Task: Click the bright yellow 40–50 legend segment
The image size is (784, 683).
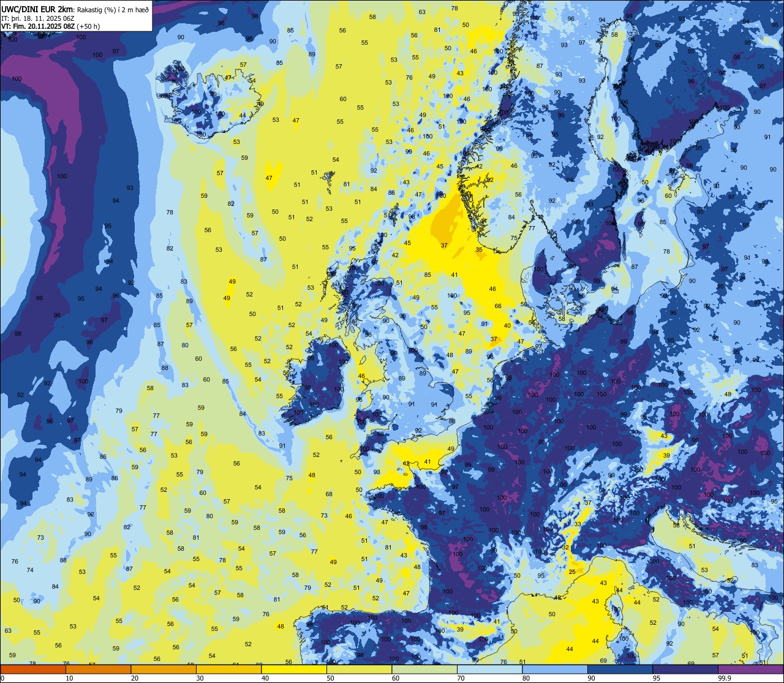Action: 294,669
